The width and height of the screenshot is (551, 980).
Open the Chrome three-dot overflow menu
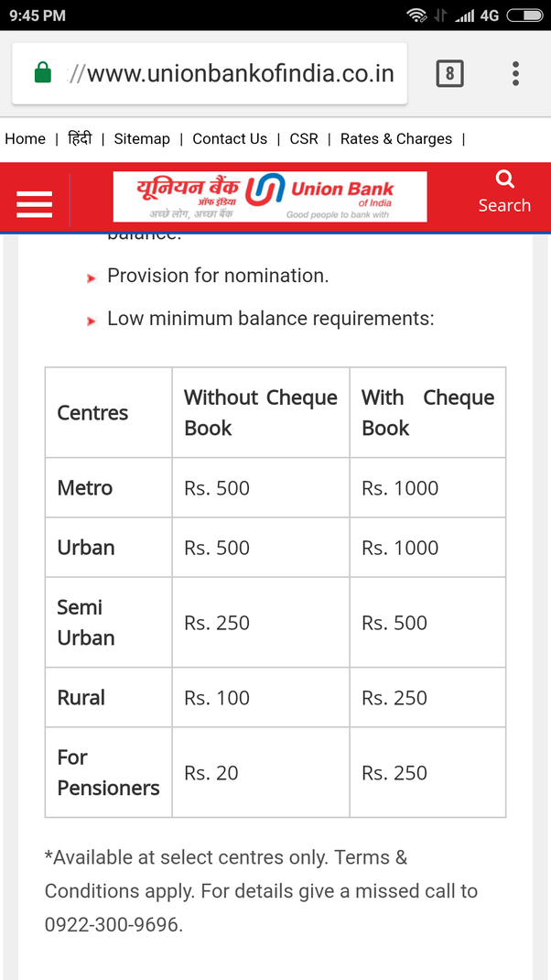click(516, 73)
